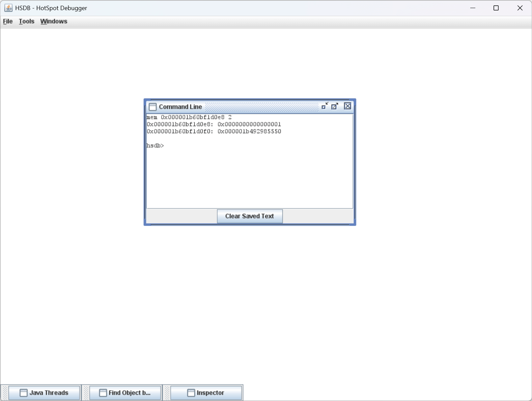Open the Windows menu
The image size is (532, 401).
[54, 21]
